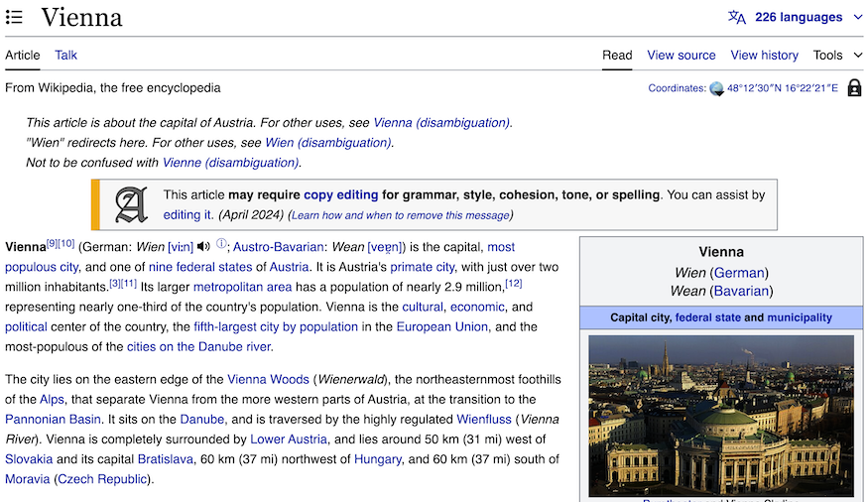
Task: Play the Wien pronunciation audio speaker
Action: (x=203, y=246)
